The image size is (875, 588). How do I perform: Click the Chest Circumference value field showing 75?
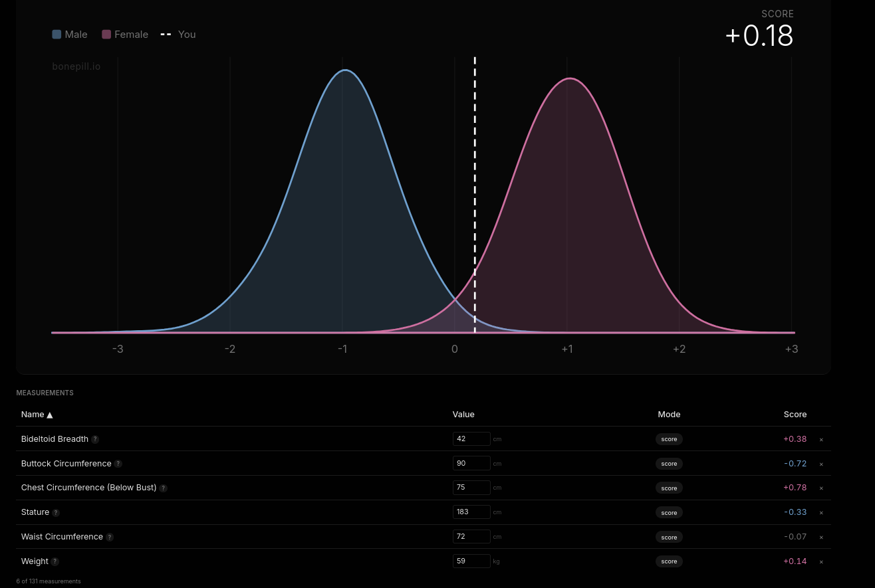tap(471, 488)
